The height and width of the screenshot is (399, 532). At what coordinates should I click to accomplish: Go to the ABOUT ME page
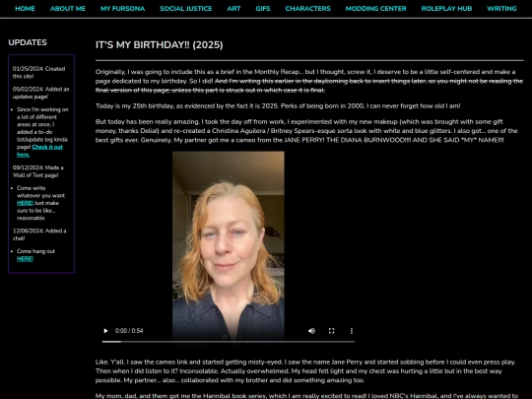tap(68, 9)
